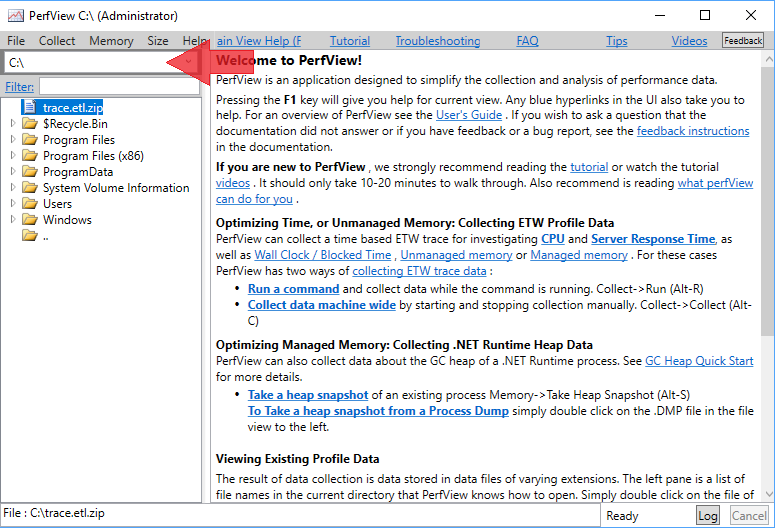775x528 pixels.
Task: Click the Users folder icon
Action: (x=30, y=204)
